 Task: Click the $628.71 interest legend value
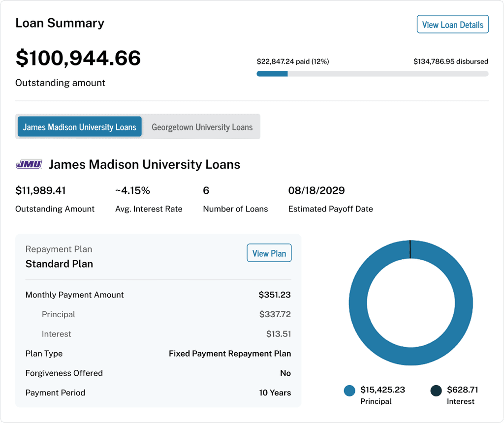pyautogui.click(x=463, y=390)
